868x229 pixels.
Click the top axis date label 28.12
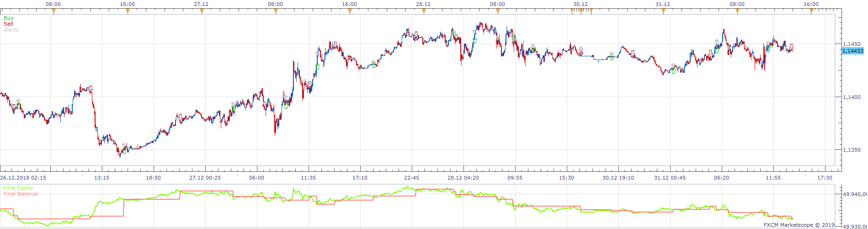[423, 4]
